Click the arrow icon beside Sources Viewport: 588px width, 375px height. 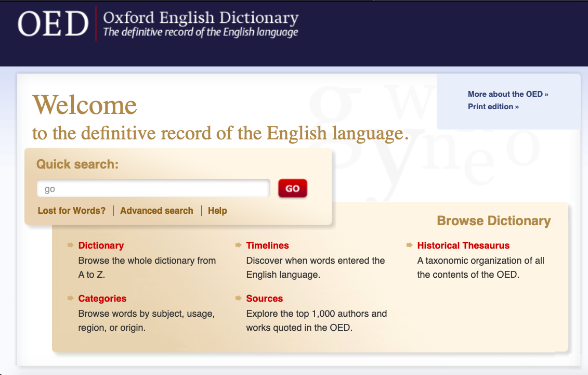(239, 298)
